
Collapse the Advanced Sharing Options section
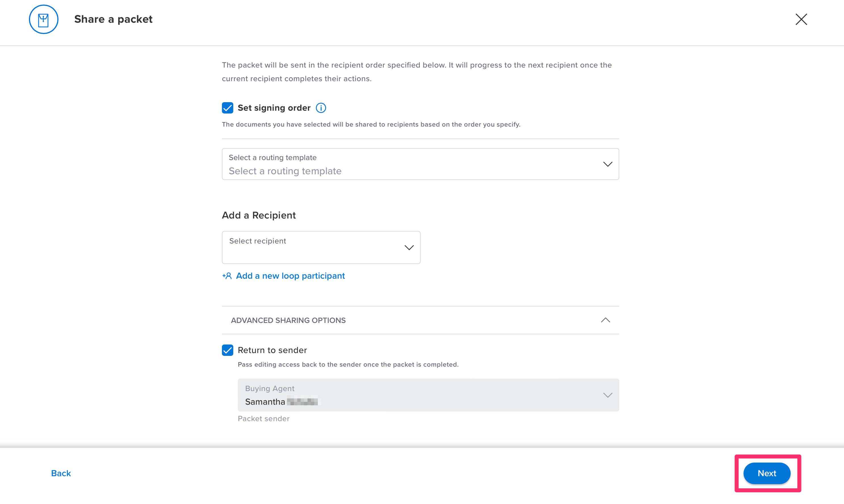(x=605, y=320)
